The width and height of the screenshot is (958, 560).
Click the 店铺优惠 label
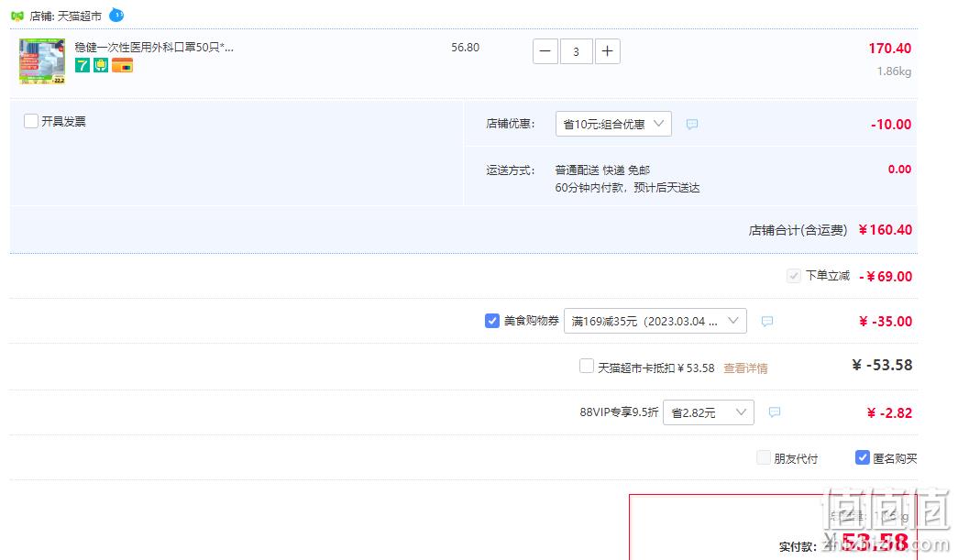pyautogui.click(x=511, y=124)
